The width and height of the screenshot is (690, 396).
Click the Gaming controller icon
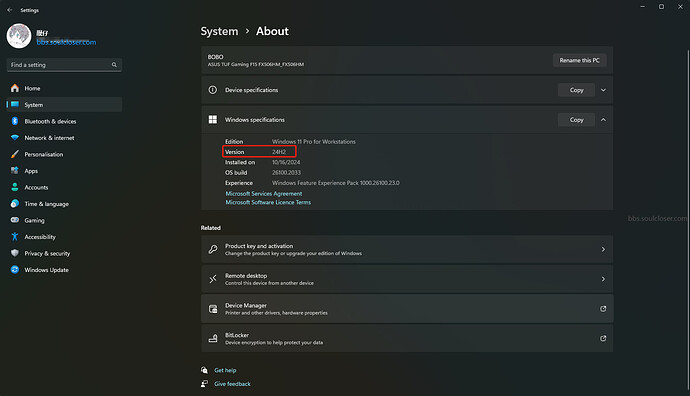(15, 220)
